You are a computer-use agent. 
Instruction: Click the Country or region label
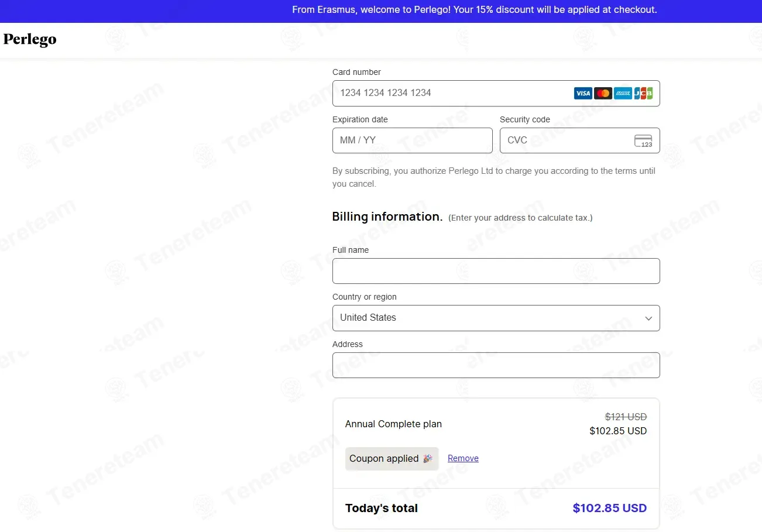point(365,297)
